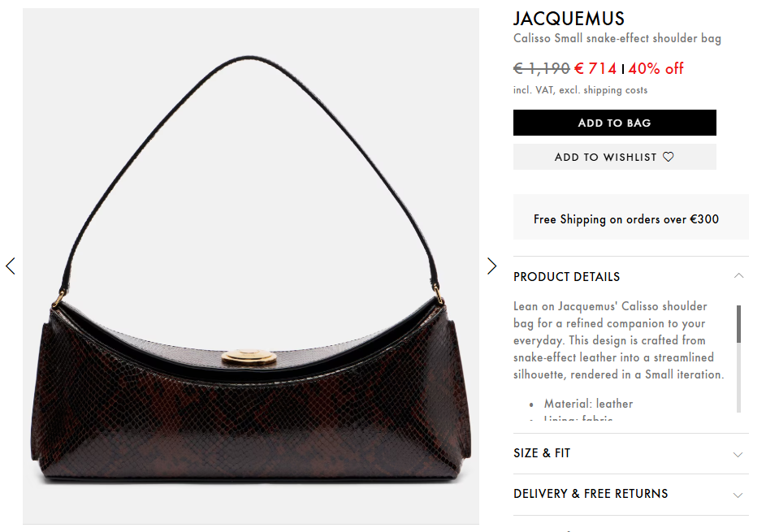
Task: Open the snake-effect bag main image
Action: 251,266
